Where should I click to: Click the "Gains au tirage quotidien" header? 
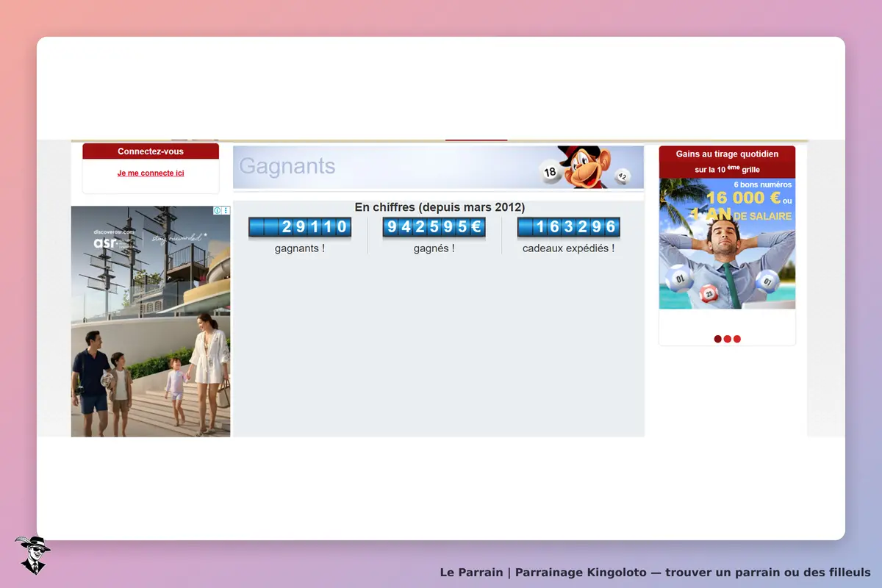(x=727, y=154)
